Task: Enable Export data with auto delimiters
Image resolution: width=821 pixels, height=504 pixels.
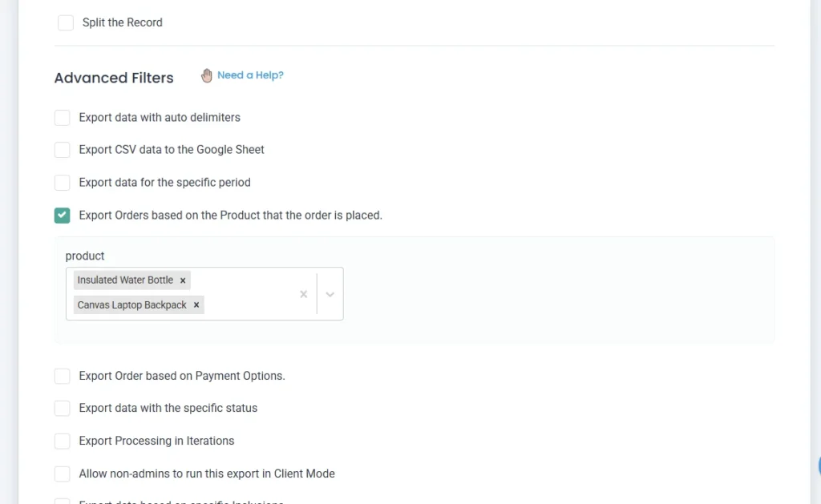Action: tap(63, 118)
